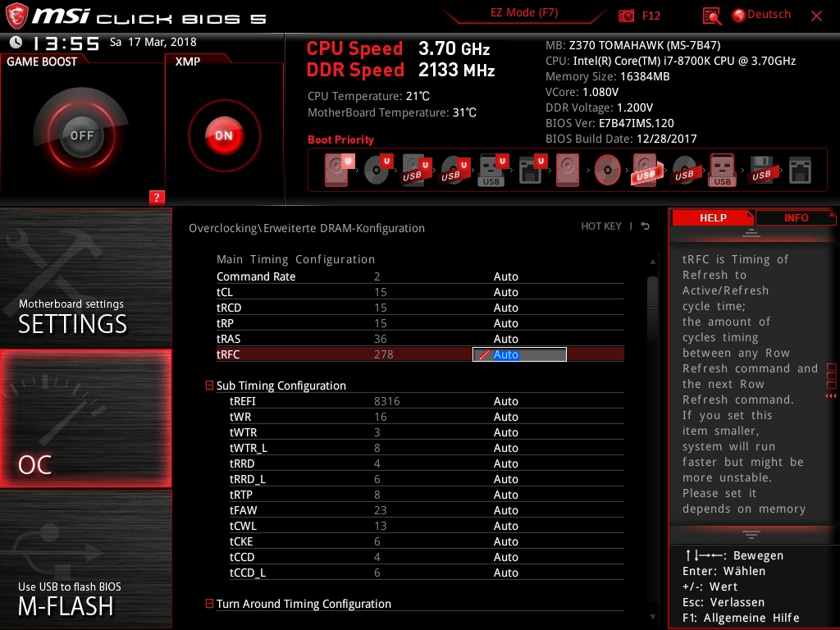Viewport: 840px width, 630px height.
Task: Click the language globe icon next to Deutsch
Action: [739, 16]
